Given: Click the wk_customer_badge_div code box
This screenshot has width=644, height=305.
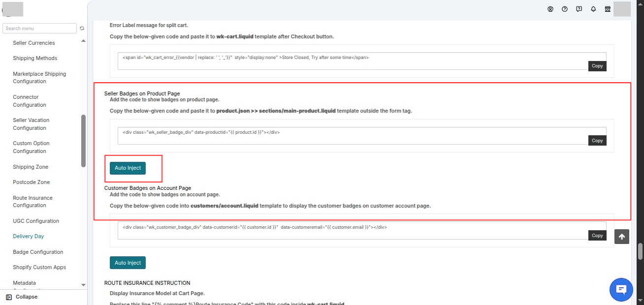Looking at the screenshot, I should [x=362, y=231].
